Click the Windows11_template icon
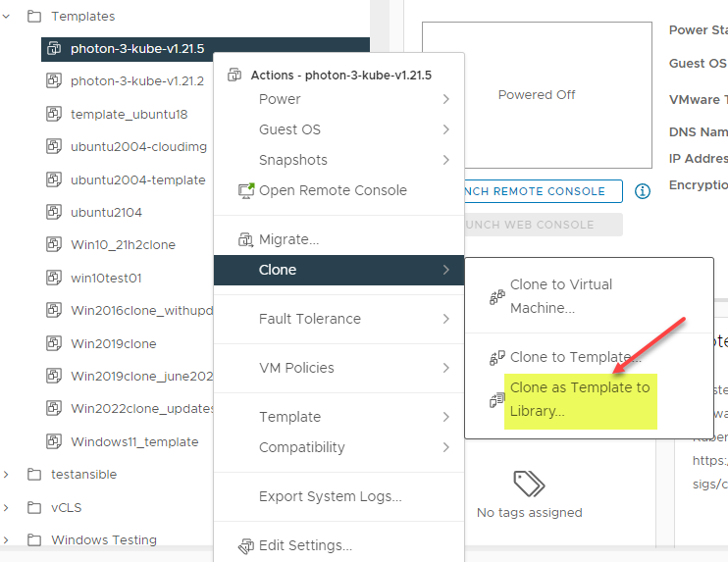This screenshot has width=728, height=562. pyautogui.click(x=54, y=441)
